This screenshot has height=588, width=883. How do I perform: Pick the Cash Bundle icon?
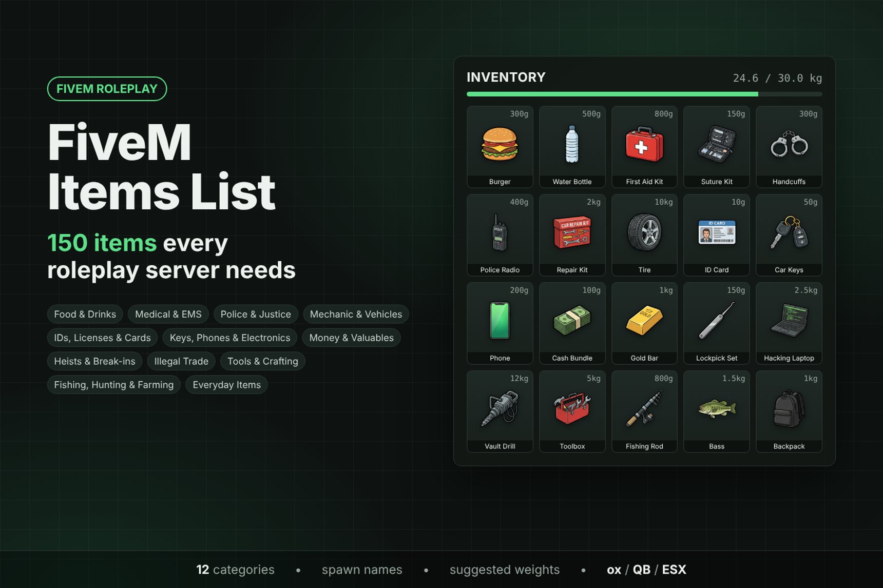click(572, 321)
